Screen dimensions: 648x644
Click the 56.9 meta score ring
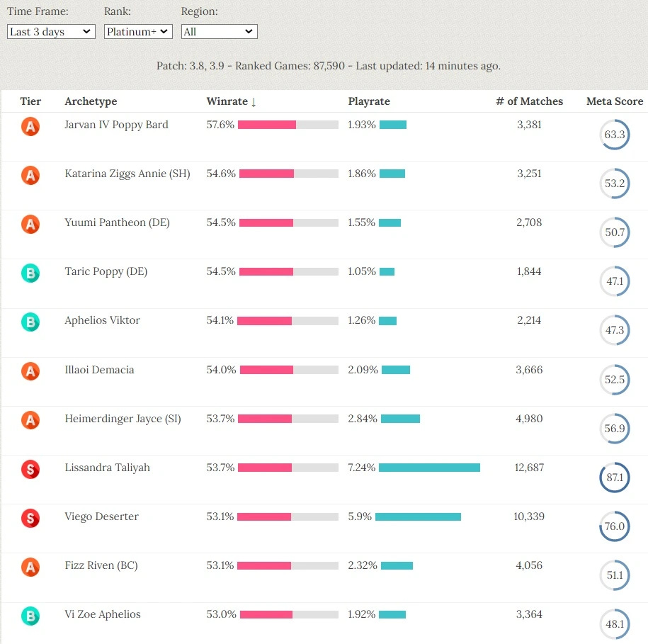[615, 428]
